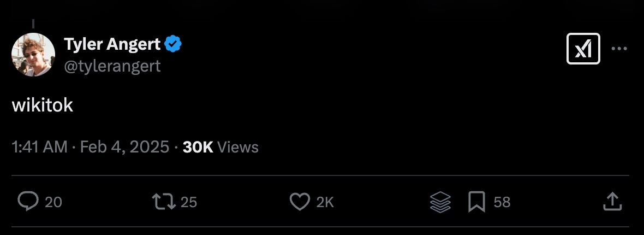Click the Grok xAI icon
Screen dimensions: 644x235
pyautogui.click(x=583, y=49)
